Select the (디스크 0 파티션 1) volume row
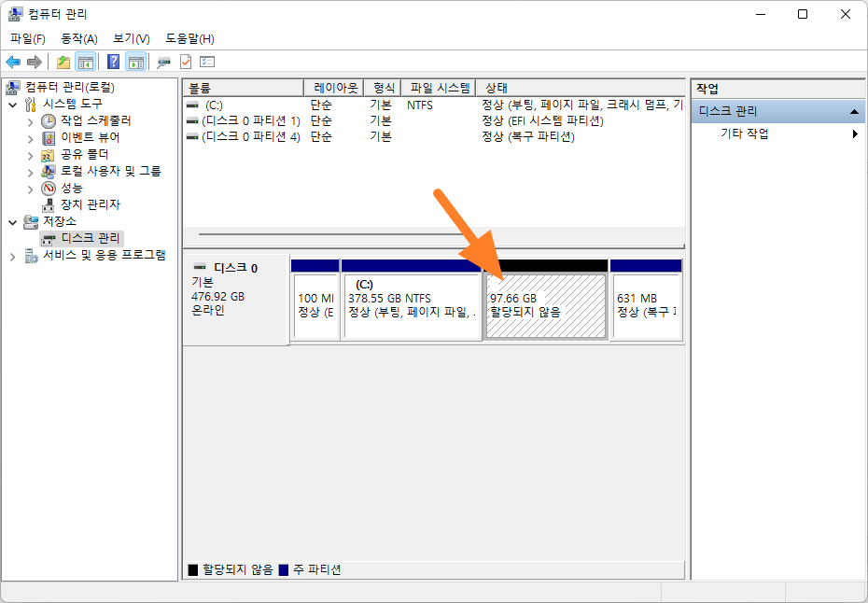868x603 pixels. tap(434, 120)
